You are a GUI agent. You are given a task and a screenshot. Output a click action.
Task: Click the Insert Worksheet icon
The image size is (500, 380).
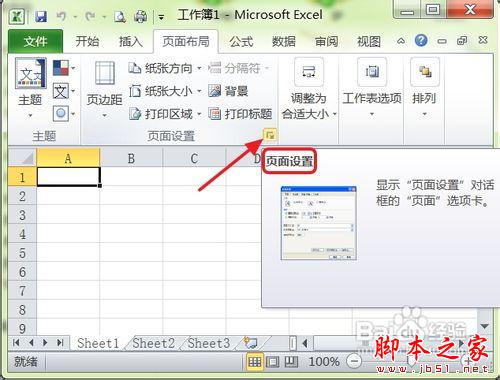(x=251, y=342)
